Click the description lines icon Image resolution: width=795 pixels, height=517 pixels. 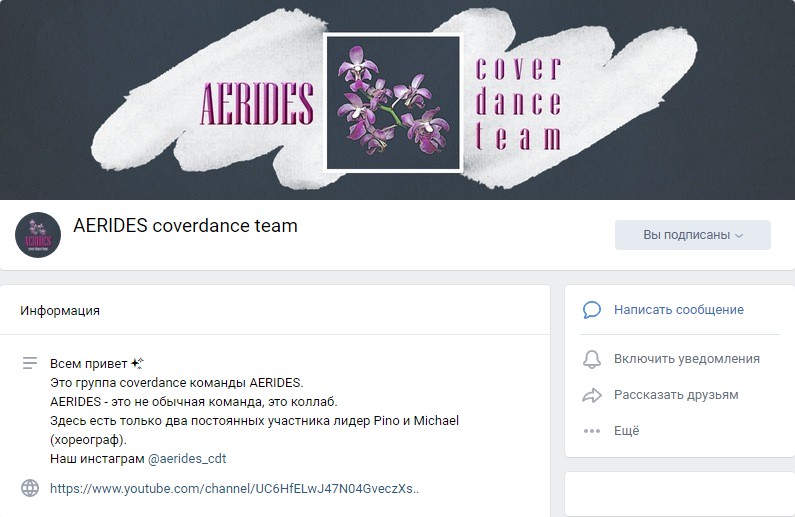tap(30, 363)
